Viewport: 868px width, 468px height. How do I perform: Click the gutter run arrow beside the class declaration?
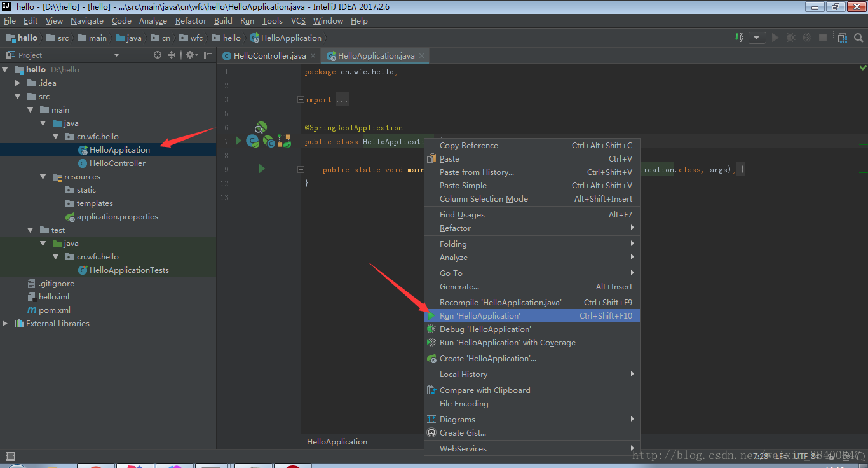tap(239, 141)
